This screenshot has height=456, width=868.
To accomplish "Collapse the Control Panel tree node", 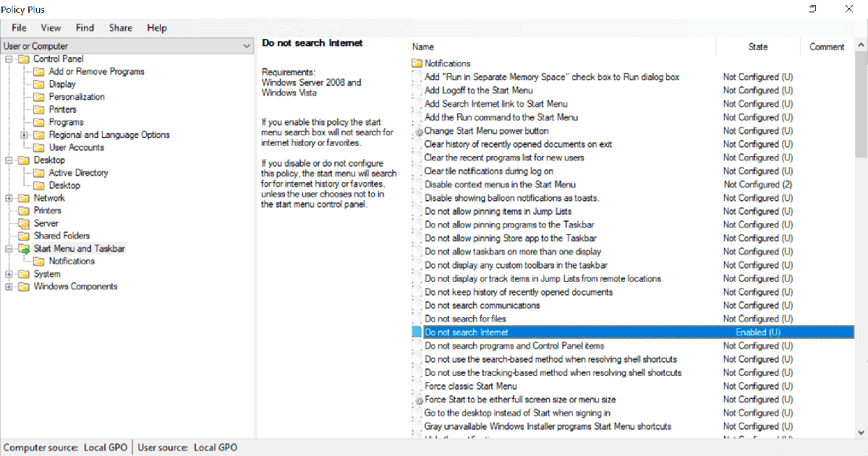I will [9, 59].
